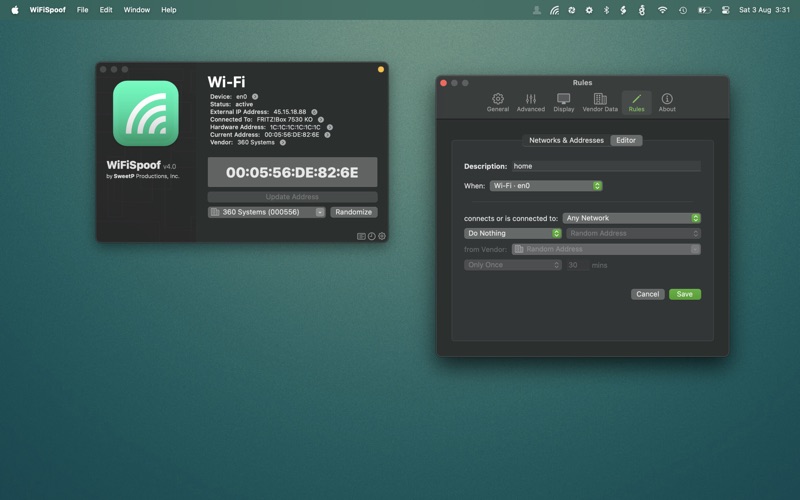Click the Save button in Rules
800x500 pixels.
(x=685, y=294)
